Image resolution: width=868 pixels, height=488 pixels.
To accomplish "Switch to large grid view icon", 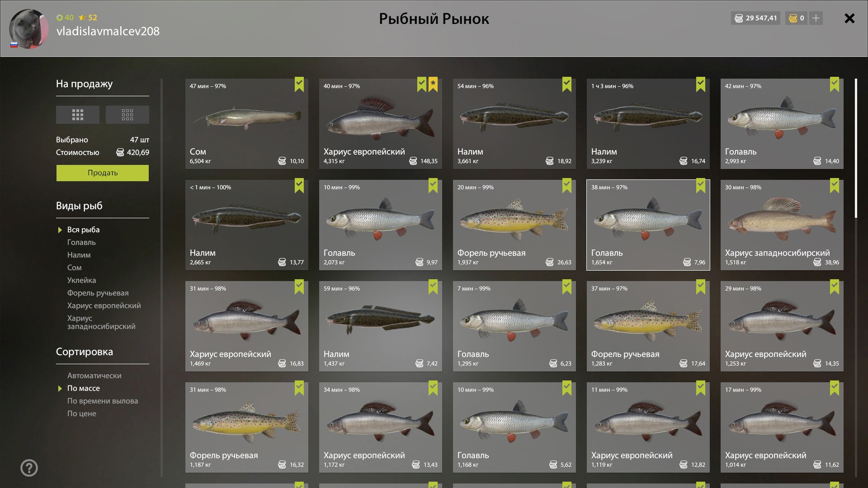I will coord(78,115).
